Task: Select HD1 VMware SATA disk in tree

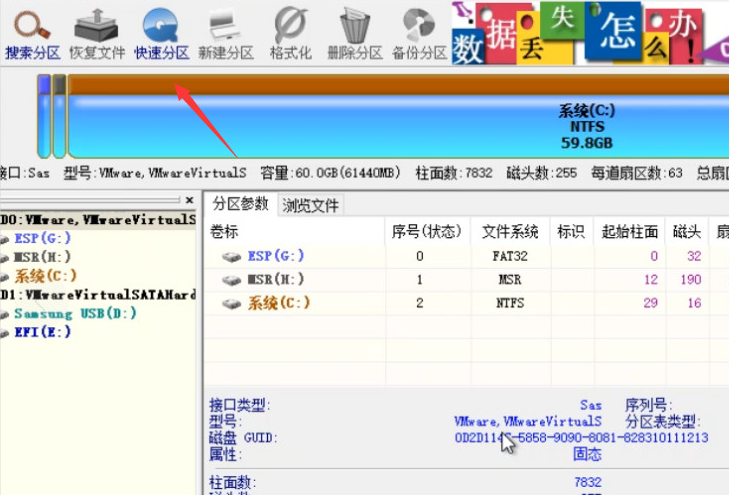Action: point(98,294)
